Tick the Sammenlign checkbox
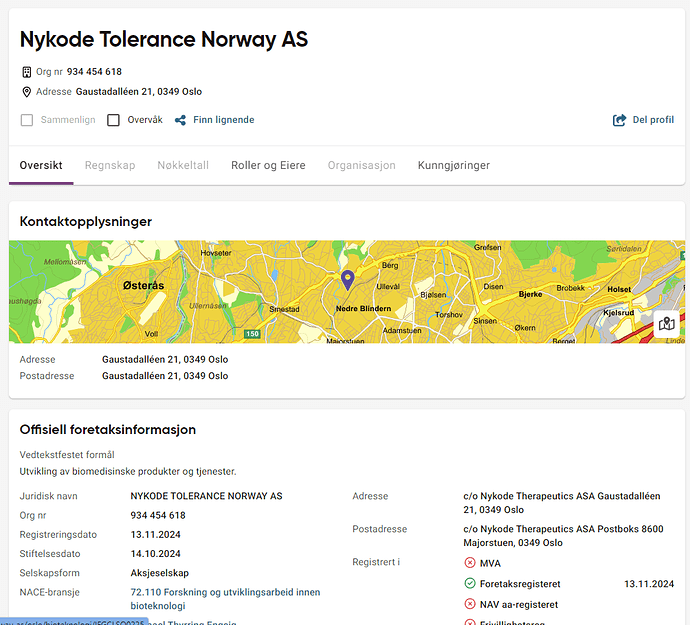The image size is (690, 625). click(x=27, y=120)
